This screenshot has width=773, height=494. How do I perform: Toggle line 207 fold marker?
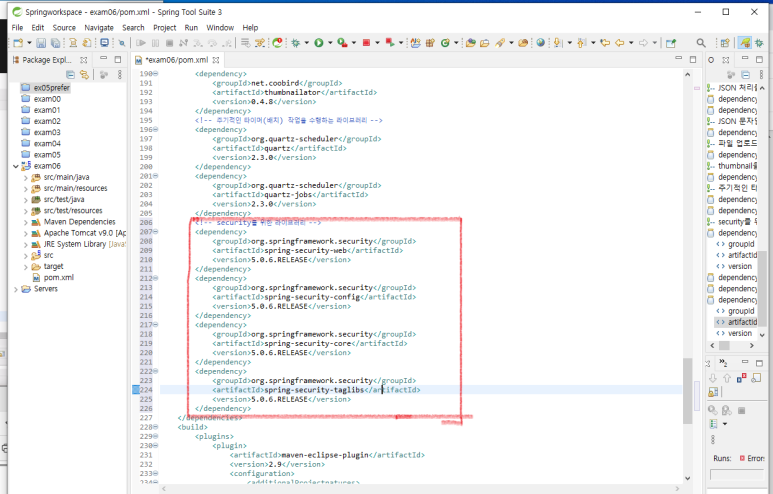click(156, 232)
